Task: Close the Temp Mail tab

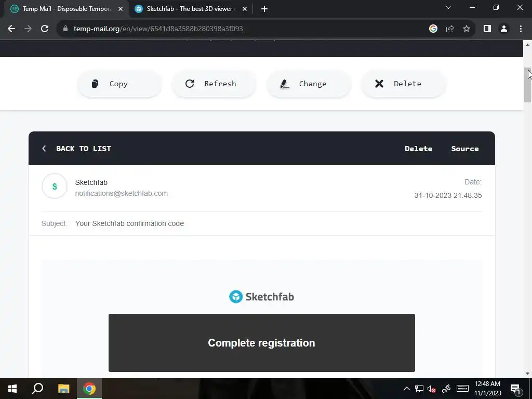Action: click(121, 9)
